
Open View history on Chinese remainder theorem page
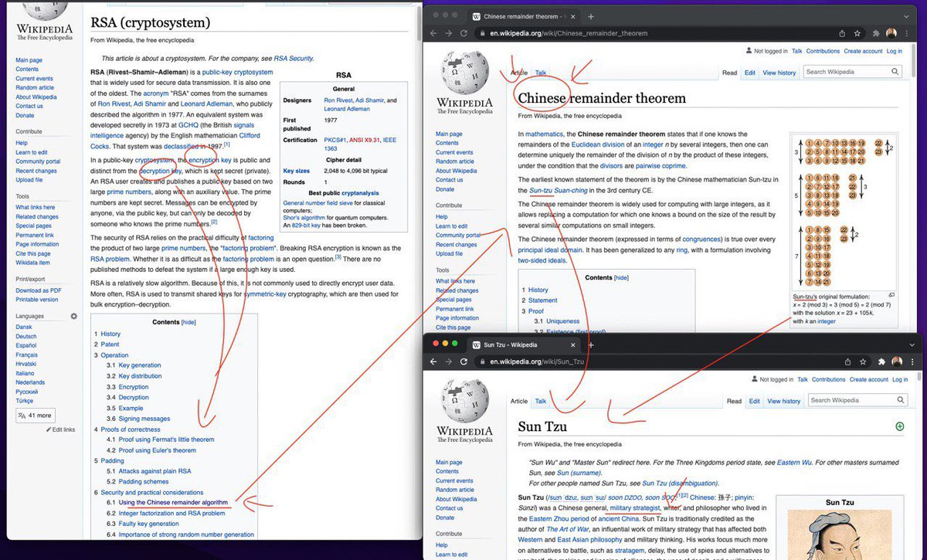pyautogui.click(x=779, y=73)
